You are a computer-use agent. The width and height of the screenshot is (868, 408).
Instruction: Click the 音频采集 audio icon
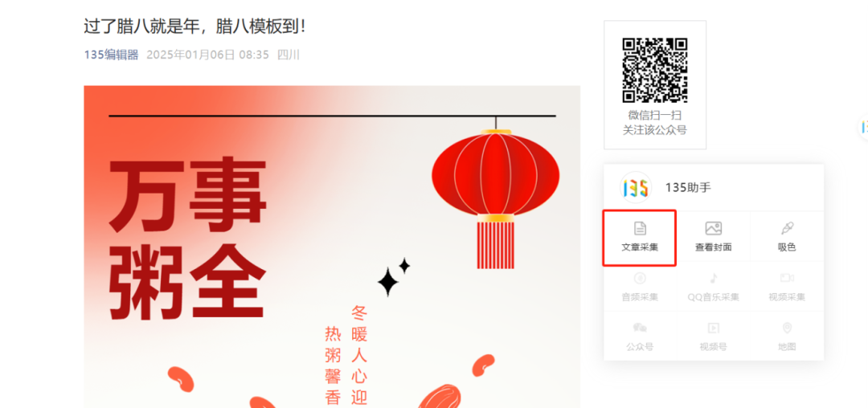click(x=640, y=278)
